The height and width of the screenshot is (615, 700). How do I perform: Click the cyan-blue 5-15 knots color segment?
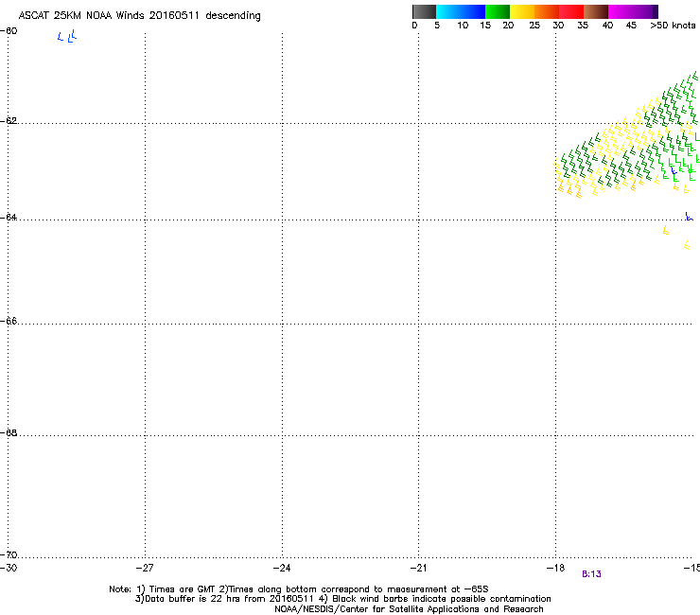[461, 11]
